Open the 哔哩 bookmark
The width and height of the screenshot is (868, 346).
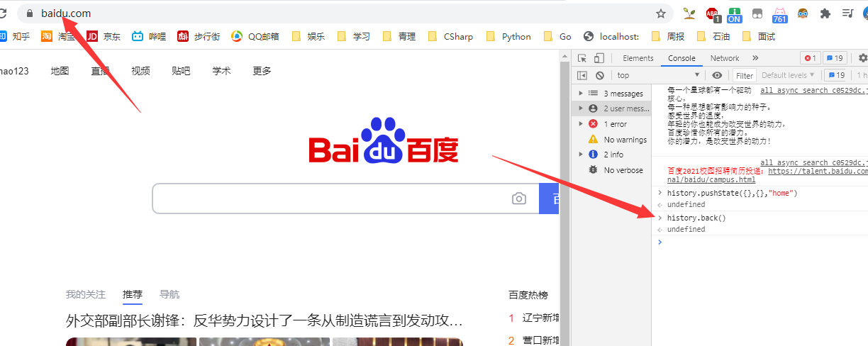[148, 36]
